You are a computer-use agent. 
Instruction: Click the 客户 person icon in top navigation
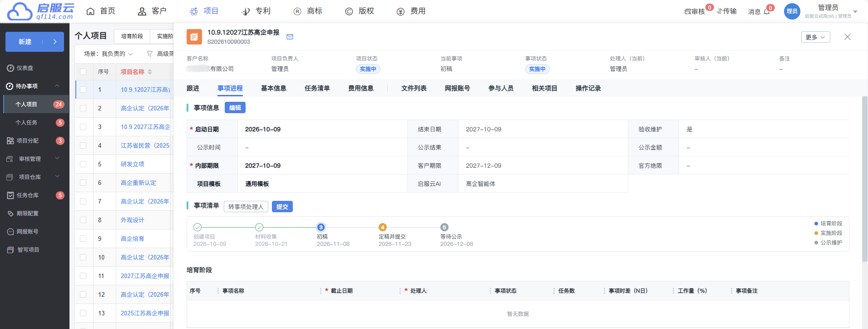(x=142, y=11)
